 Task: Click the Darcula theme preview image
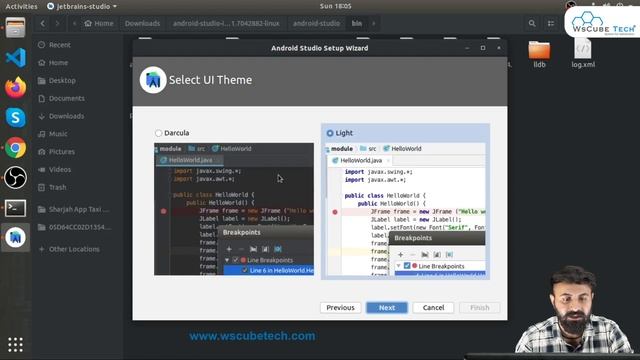coord(234,209)
